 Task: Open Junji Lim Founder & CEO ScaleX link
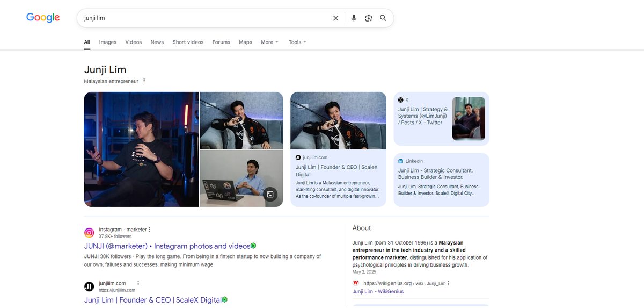153,300
